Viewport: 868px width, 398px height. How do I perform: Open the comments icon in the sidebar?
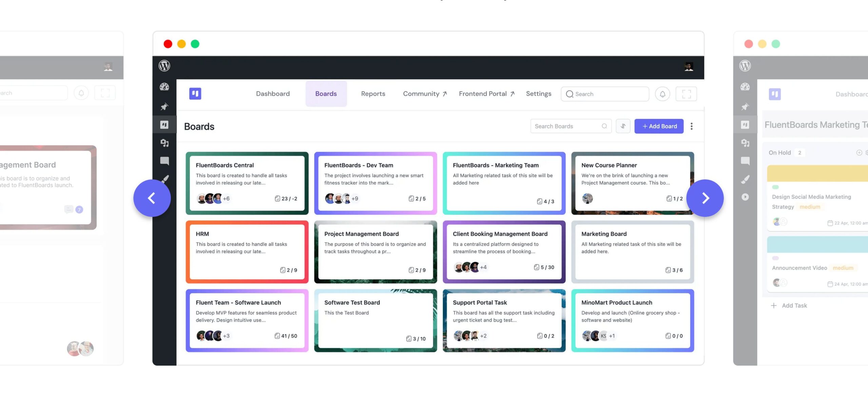(165, 161)
